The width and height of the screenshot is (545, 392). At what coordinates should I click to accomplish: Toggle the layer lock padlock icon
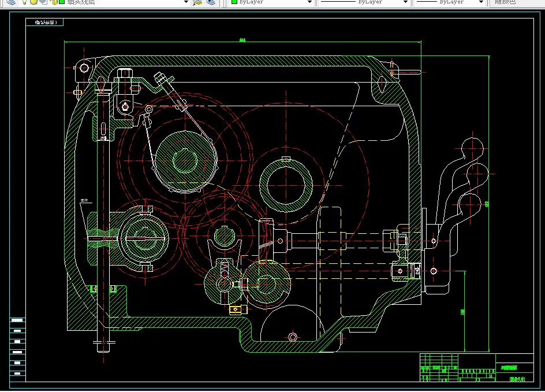pos(54,2)
